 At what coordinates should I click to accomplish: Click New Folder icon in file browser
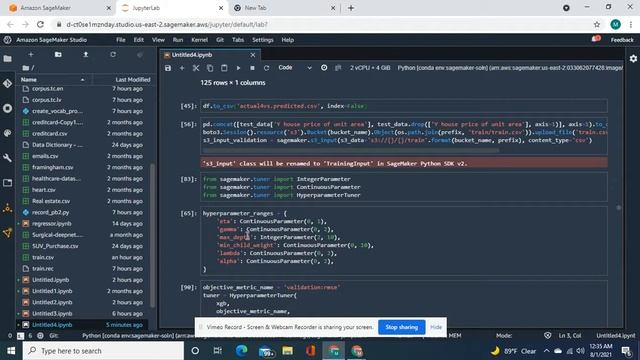pos(58,54)
